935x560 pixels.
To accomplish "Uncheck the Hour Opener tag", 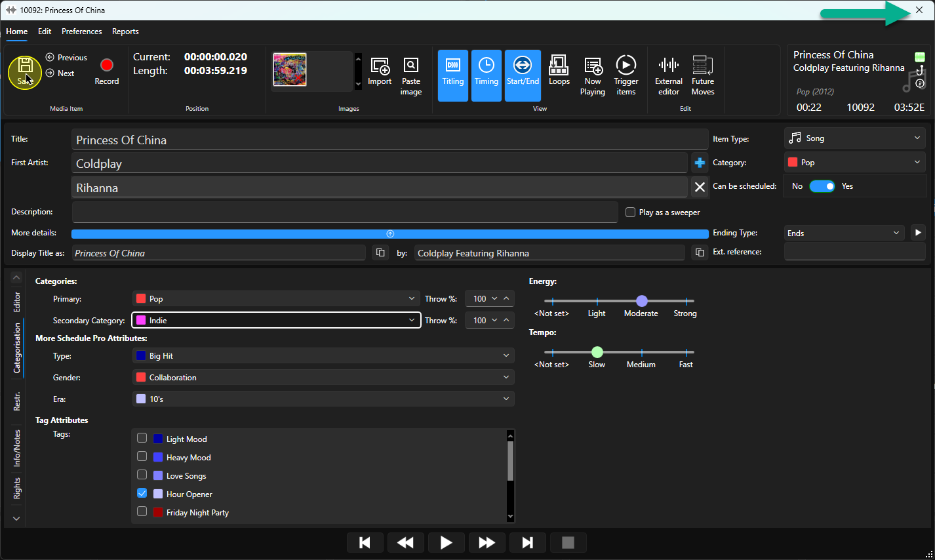I will (142, 493).
